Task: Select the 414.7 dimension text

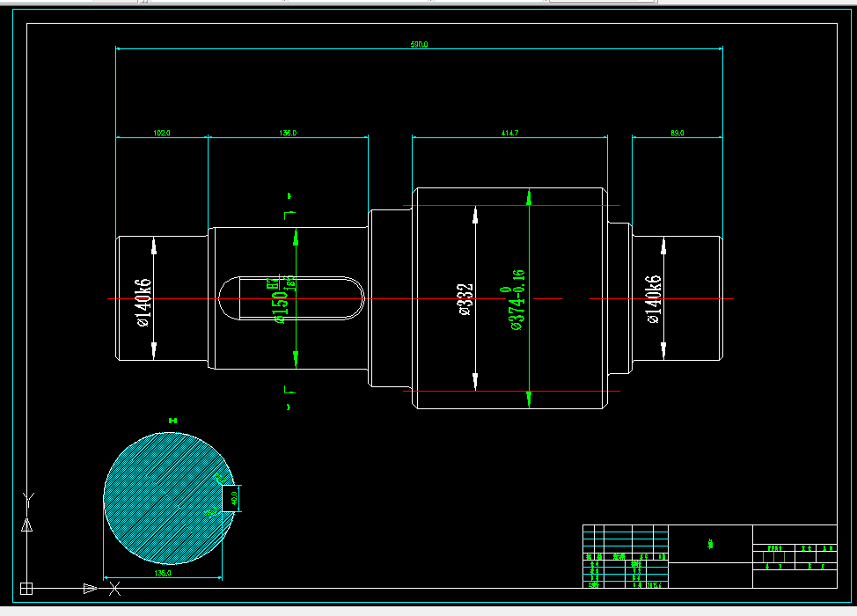Action: point(510,133)
